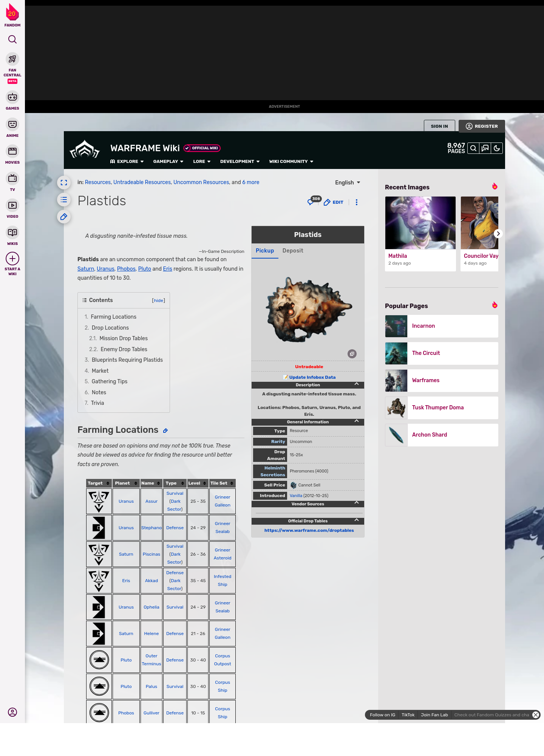Screen dimensions: 544x756
Task: Open the Explore dropdown menu
Action: click(127, 161)
